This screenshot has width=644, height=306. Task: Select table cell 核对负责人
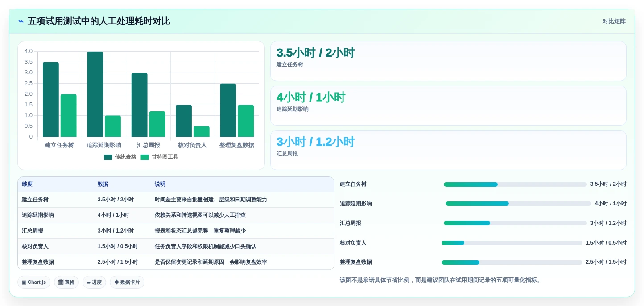(x=35, y=246)
